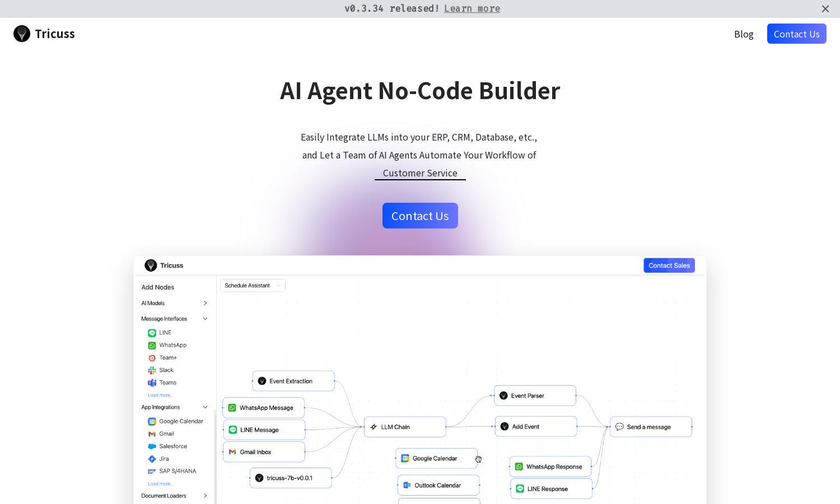This screenshot has height=504, width=840.
Task: Click Load more under App Integrations
Action: pyautogui.click(x=161, y=484)
